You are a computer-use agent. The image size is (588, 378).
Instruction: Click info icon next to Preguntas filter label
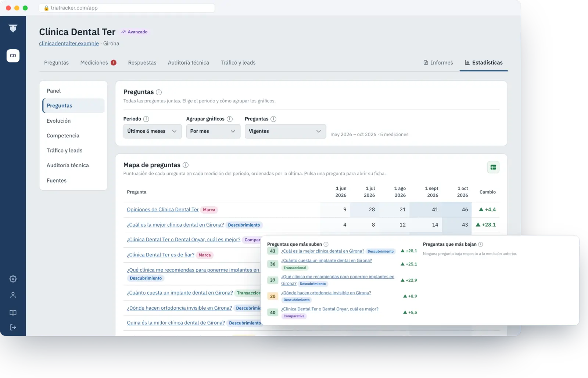(273, 119)
